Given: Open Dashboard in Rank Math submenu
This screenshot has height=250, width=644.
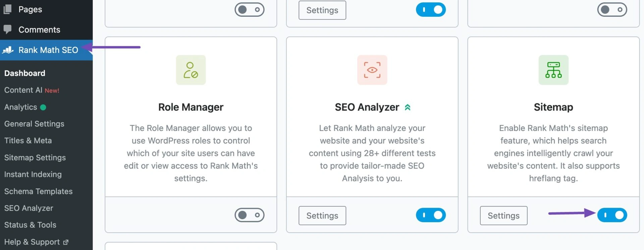Looking at the screenshot, I should [25, 73].
